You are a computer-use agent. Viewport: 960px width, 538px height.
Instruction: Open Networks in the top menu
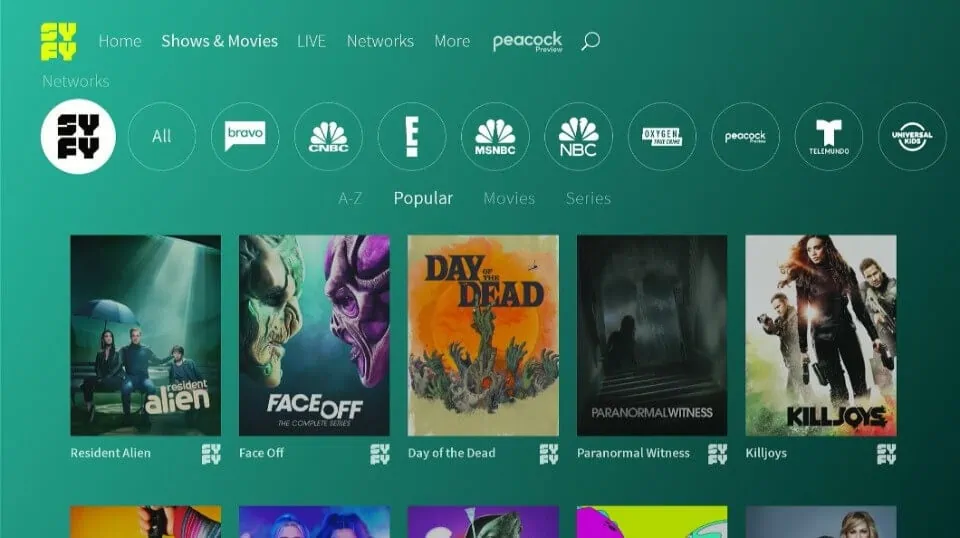pos(380,41)
